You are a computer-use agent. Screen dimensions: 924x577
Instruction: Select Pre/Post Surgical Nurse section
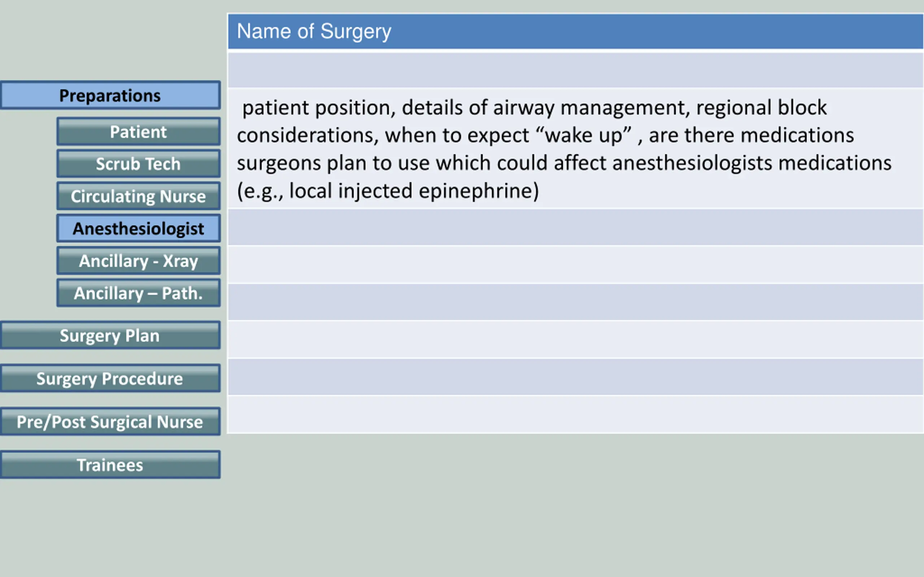click(110, 422)
